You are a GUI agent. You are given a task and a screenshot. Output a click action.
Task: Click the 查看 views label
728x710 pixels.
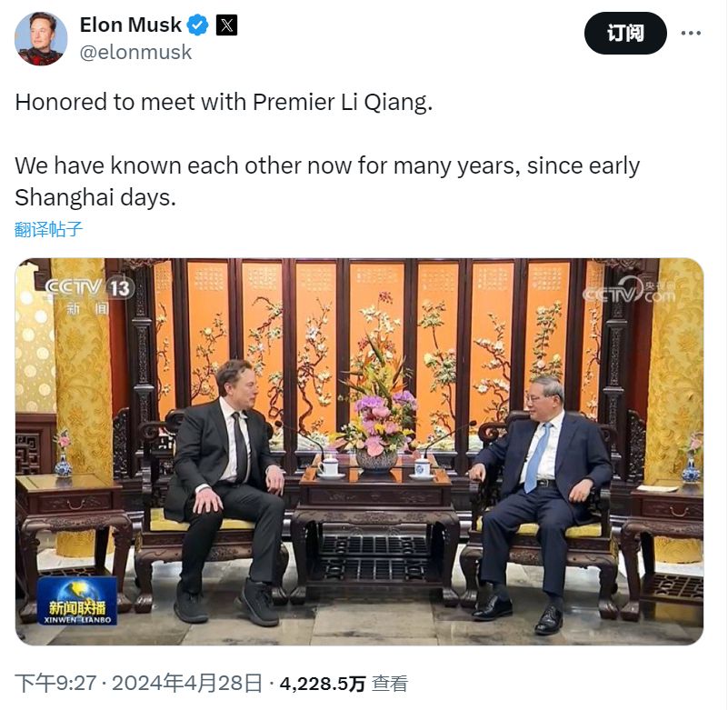click(x=390, y=684)
